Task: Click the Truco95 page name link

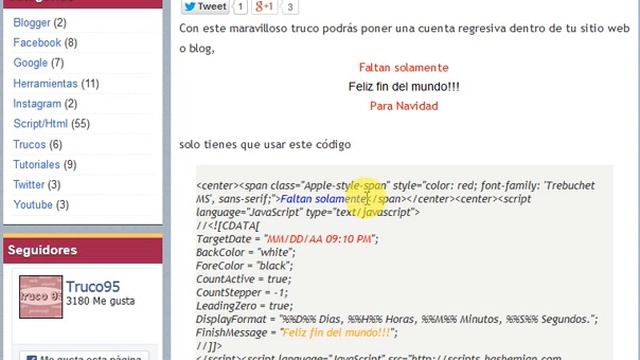Action: (x=93, y=287)
